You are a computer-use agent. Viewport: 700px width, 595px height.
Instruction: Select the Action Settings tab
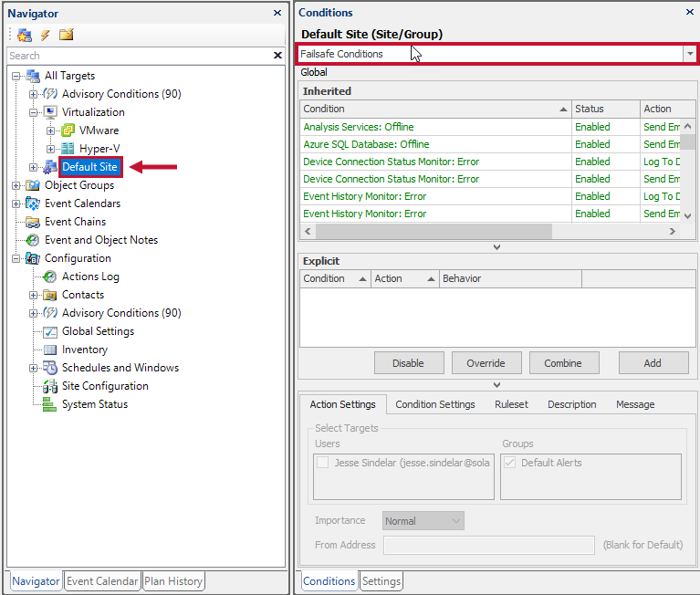tap(342, 404)
